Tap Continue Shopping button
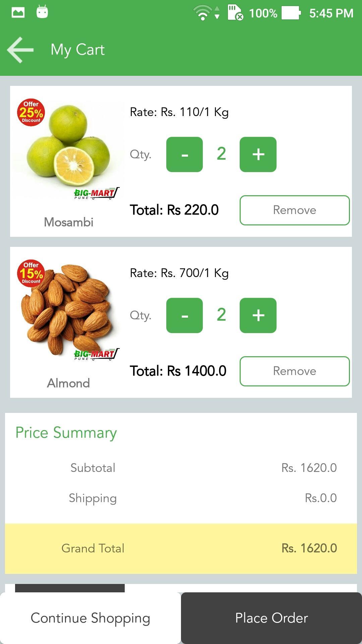Screen dimensions: 362x644 pyautogui.click(x=90, y=618)
